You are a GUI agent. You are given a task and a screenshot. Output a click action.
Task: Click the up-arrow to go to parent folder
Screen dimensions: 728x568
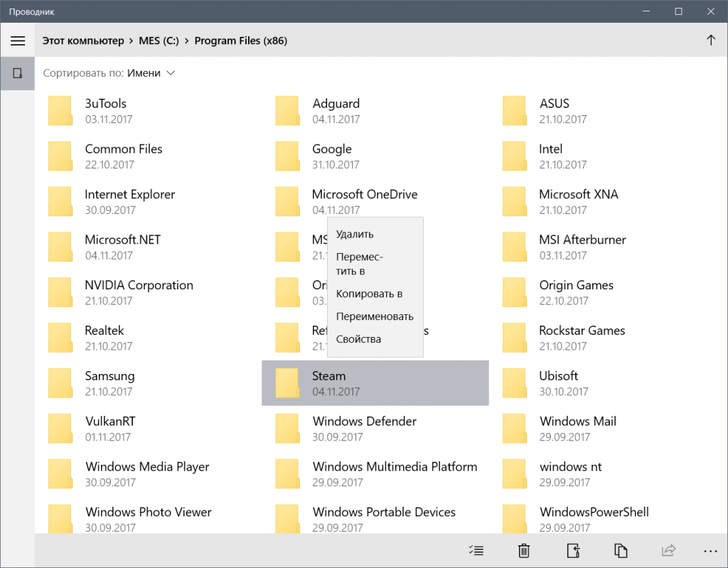[x=710, y=41]
